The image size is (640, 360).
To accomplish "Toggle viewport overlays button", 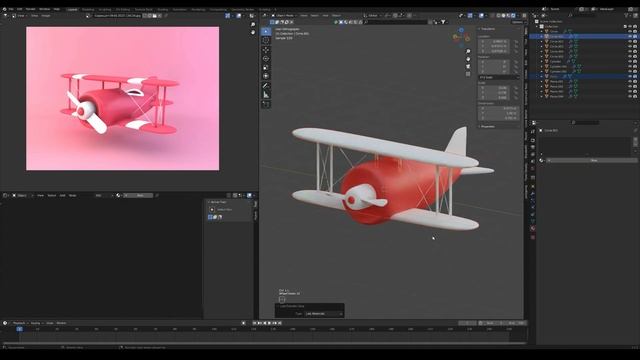I will (x=482, y=16).
